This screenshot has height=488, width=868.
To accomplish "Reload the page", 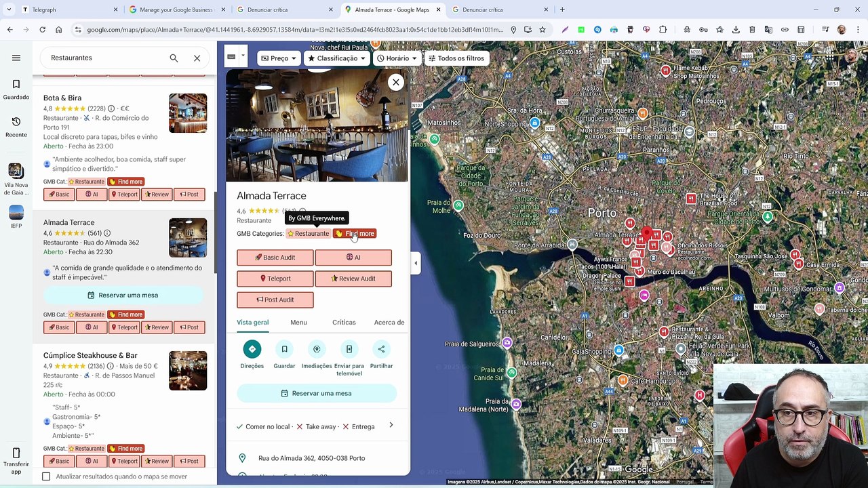I will pyautogui.click(x=42, y=30).
